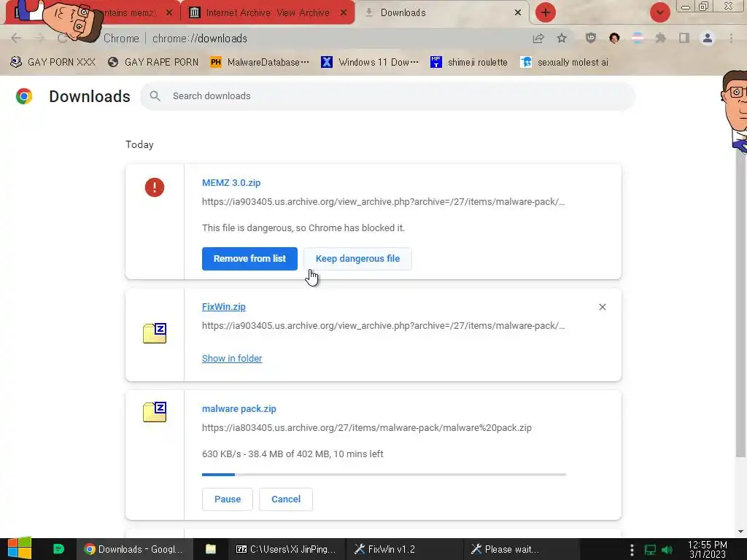Click the scrollbar down arrow
Screen dimensions: 747x560
tap(741, 532)
